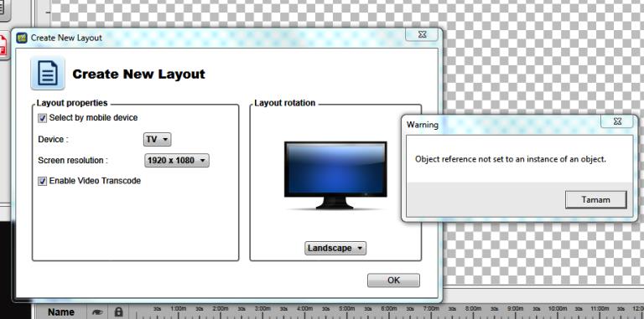Click the Tamam button in Warning dialog
The width and height of the screenshot is (644, 319).
click(x=596, y=199)
